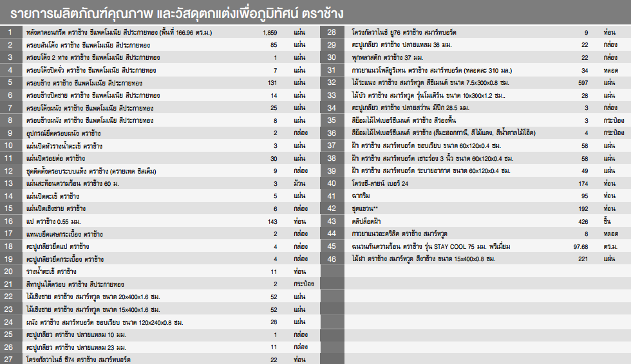The width and height of the screenshot is (631, 364).
Task: Select item แป ตราช้าง 0.55 มม.
Action: click(x=53, y=221)
